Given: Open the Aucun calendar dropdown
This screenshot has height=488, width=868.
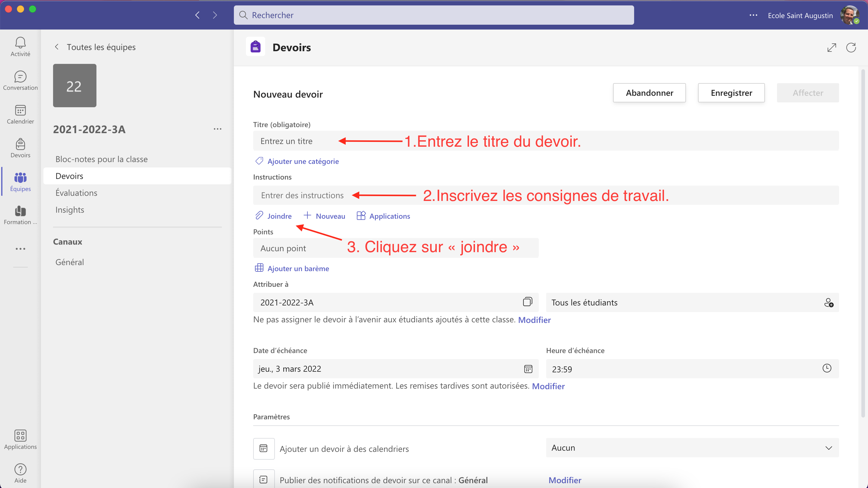Looking at the screenshot, I should (x=692, y=448).
